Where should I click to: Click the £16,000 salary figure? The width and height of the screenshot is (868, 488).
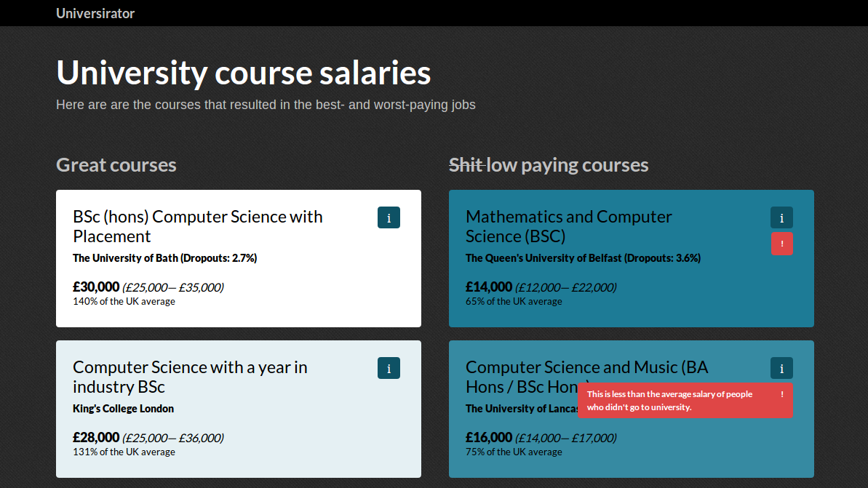[489, 437]
